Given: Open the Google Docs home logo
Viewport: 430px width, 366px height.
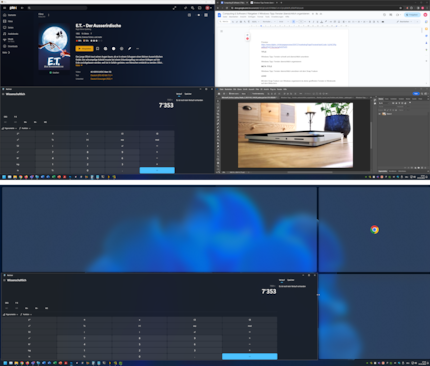Looking at the screenshot, I should (x=219, y=15).
